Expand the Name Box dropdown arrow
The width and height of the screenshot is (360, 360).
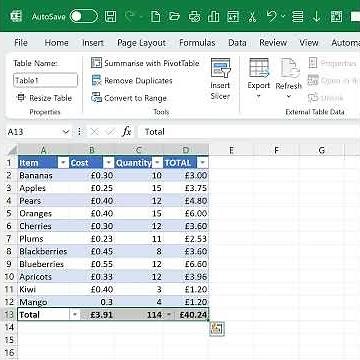66,132
